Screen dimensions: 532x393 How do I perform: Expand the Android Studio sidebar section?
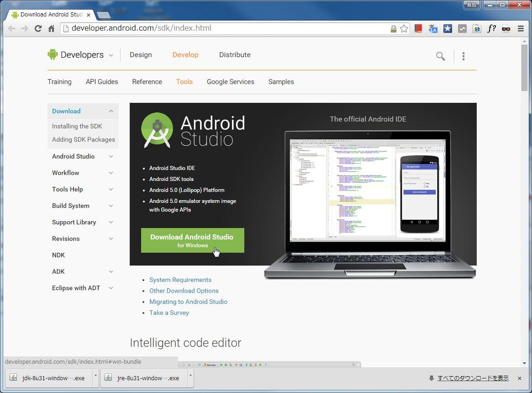tap(111, 156)
